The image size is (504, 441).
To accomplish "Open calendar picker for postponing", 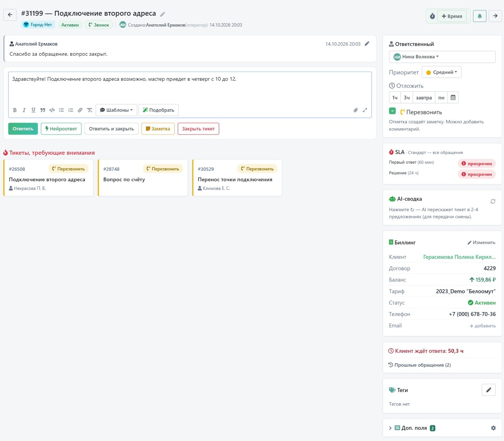I will tap(453, 98).
